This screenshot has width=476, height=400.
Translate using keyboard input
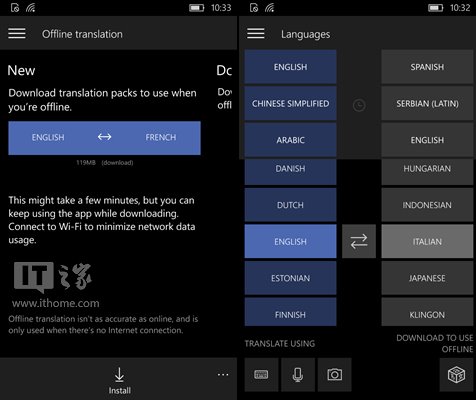pyautogui.click(x=261, y=374)
